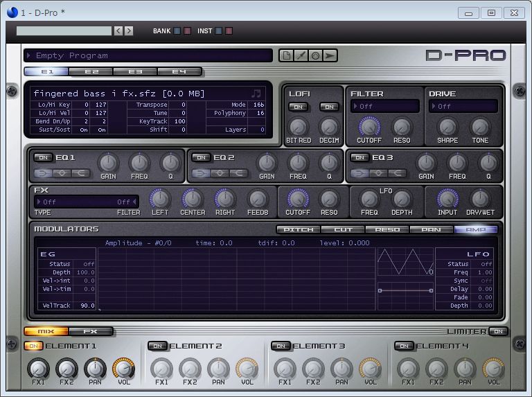The height and width of the screenshot is (397, 532).
Task: Click the D-Pro app icon in title bar
Action: 12,12
